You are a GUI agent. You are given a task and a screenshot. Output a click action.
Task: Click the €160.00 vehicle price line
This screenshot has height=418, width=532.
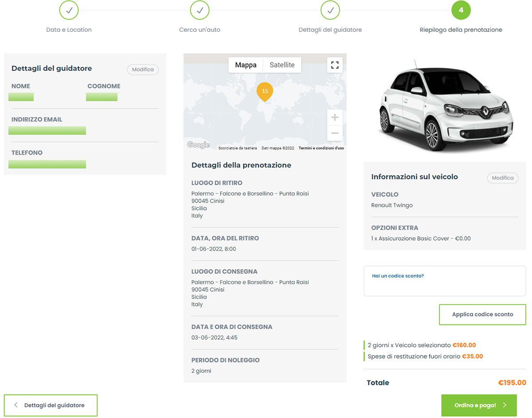(422, 345)
